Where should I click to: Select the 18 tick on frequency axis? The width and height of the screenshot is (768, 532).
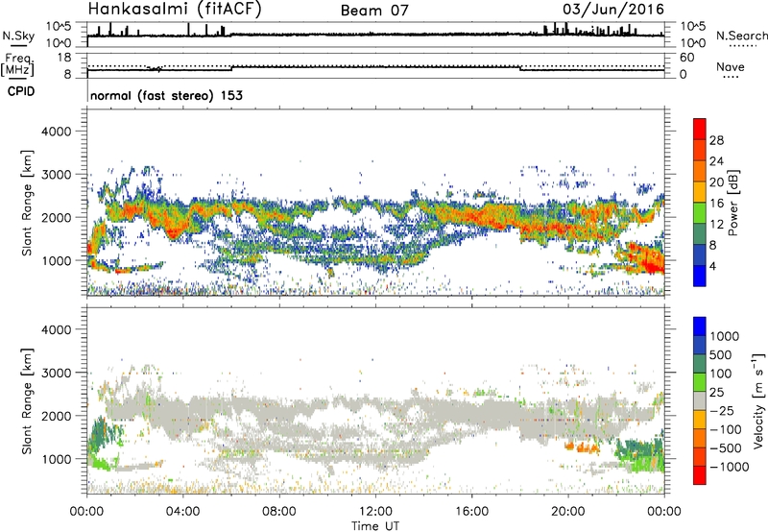(x=64, y=58)
